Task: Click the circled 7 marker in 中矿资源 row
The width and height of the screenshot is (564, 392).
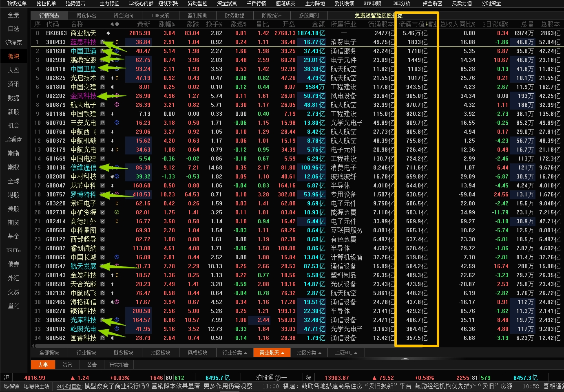Action: (x=117, y=212)
